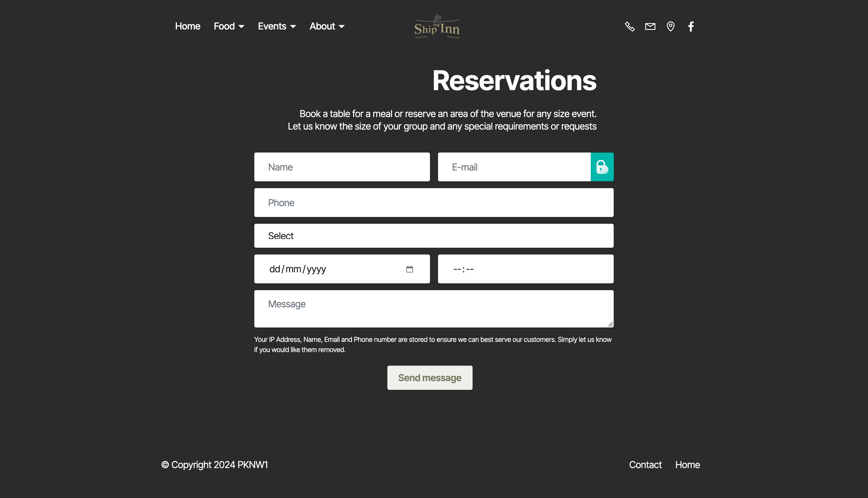This screenshot has width=868, height=498.
Task: Click the time entry field
Action: [x=526, y=269]
